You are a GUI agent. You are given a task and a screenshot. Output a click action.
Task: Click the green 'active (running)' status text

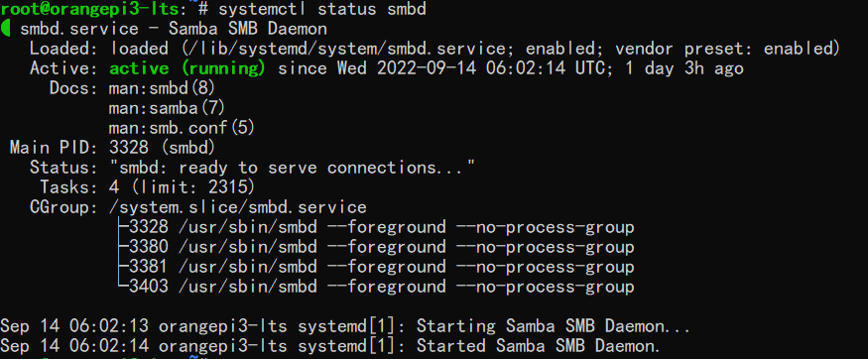click(x=187, y=68)
